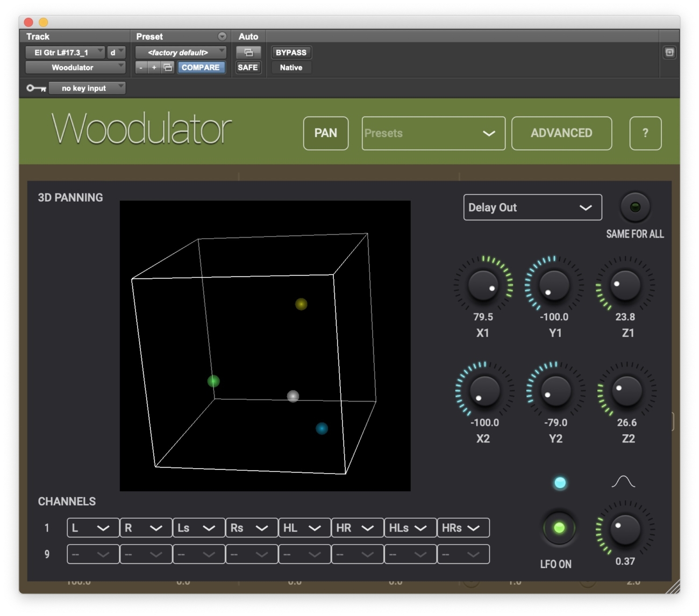The image size is (699, 616).
Task: Click the Z1 knob
Action: 625,285
